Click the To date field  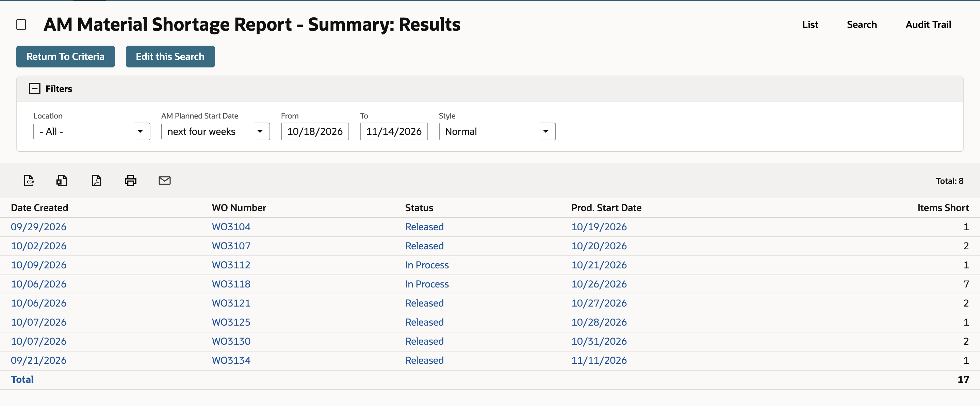[x=394, y=131]
